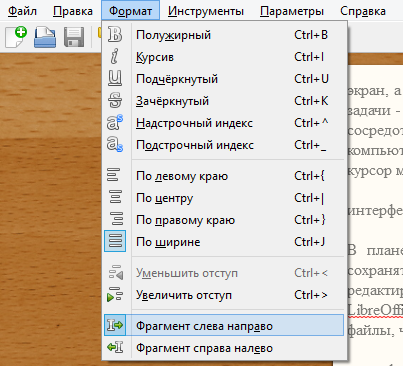
Task: Click the word задачи in document text
Action: (x=369, y=111)
